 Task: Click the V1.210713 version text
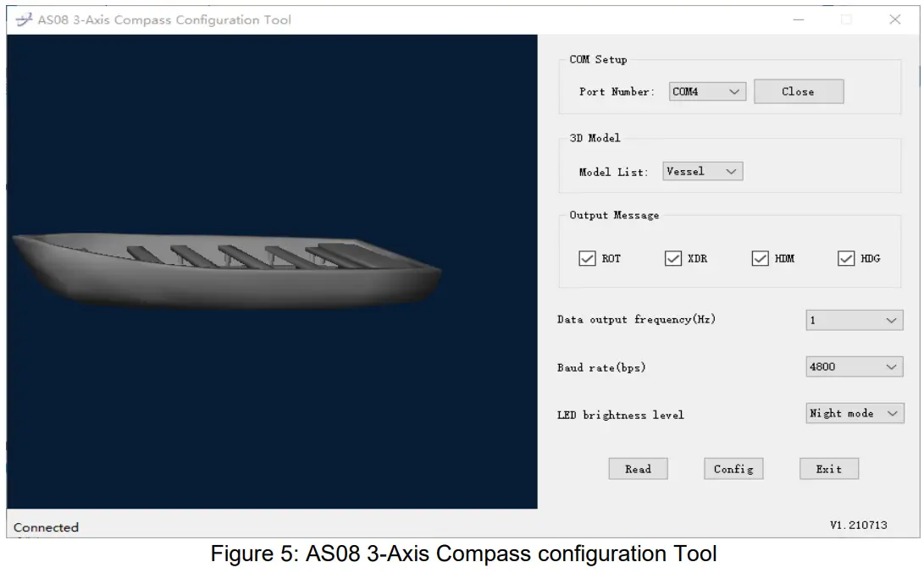tap(859, 525)
